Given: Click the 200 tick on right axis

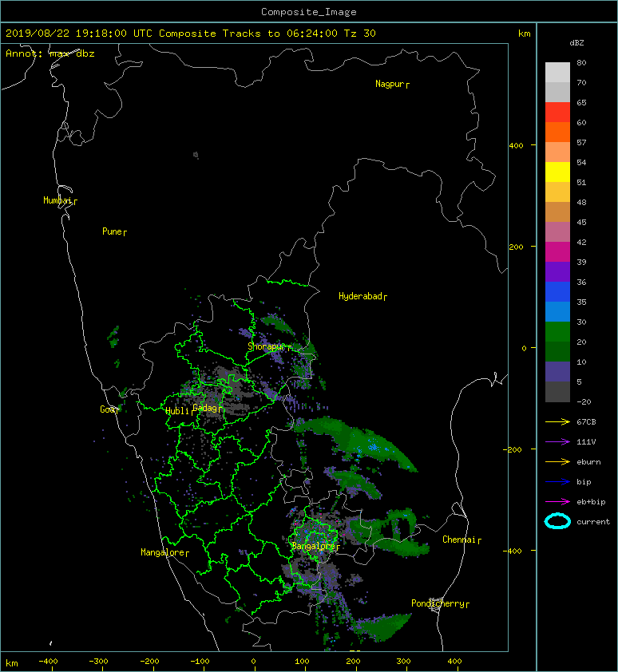Looking at the screenshot, I should (517, 247).
